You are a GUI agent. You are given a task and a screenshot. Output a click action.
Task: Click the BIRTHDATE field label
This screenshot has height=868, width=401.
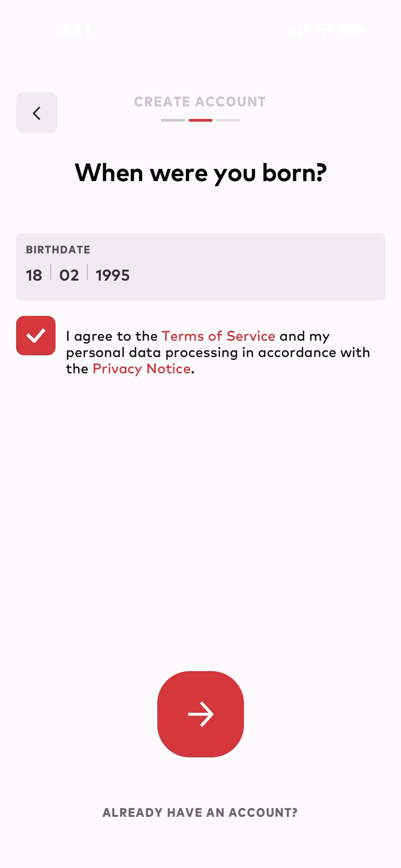pos(58,250)
